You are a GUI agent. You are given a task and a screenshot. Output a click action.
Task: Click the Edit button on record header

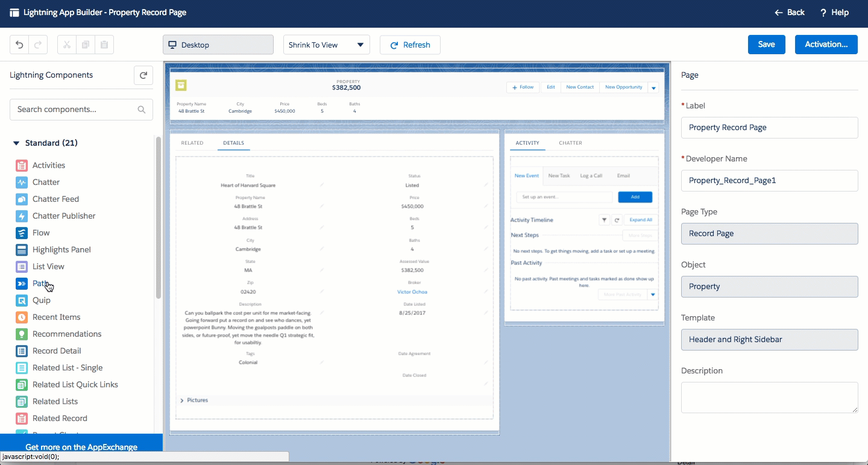point(551,87)
